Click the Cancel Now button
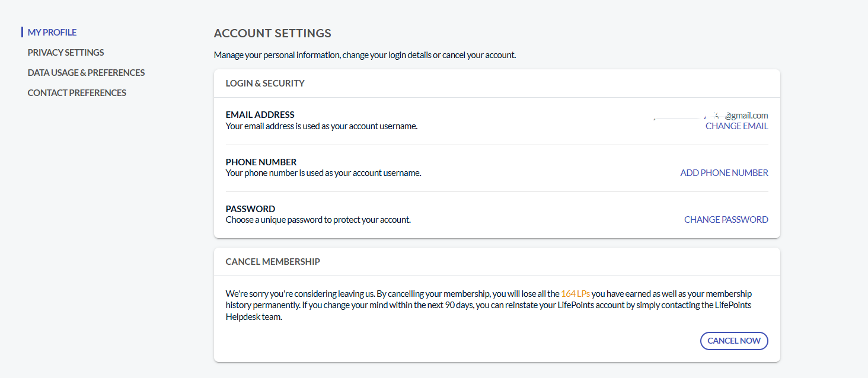The image size is (868, 378). (734, 341)
